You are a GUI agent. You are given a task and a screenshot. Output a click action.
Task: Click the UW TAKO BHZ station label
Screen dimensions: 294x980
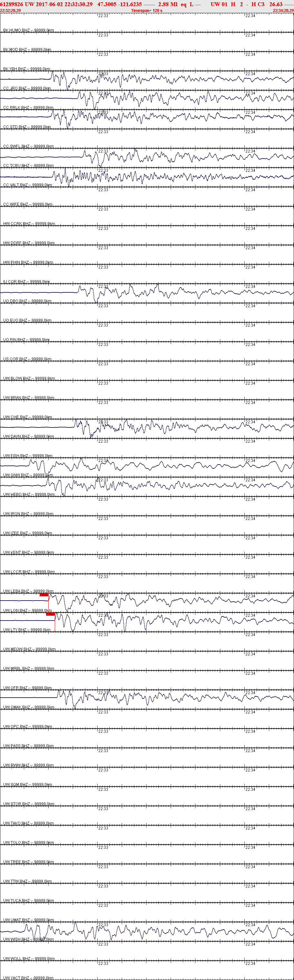pos(28,823)
